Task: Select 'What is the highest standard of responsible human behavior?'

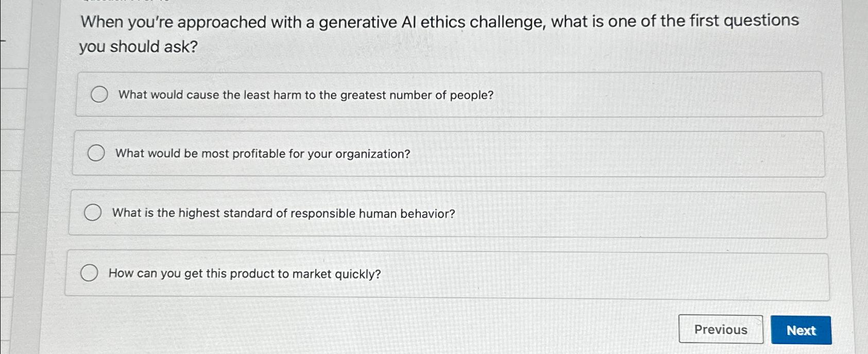Action: click(93, 212)
